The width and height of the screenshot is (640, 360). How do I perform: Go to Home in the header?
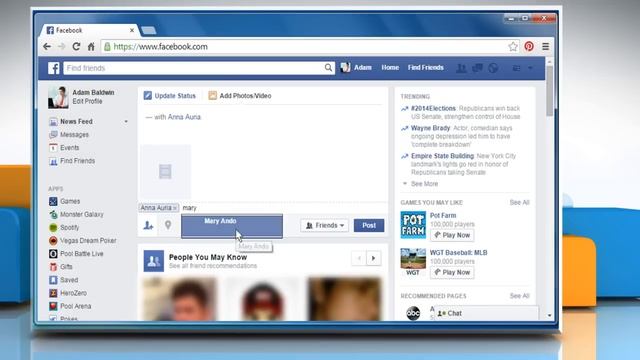(390, 68)
